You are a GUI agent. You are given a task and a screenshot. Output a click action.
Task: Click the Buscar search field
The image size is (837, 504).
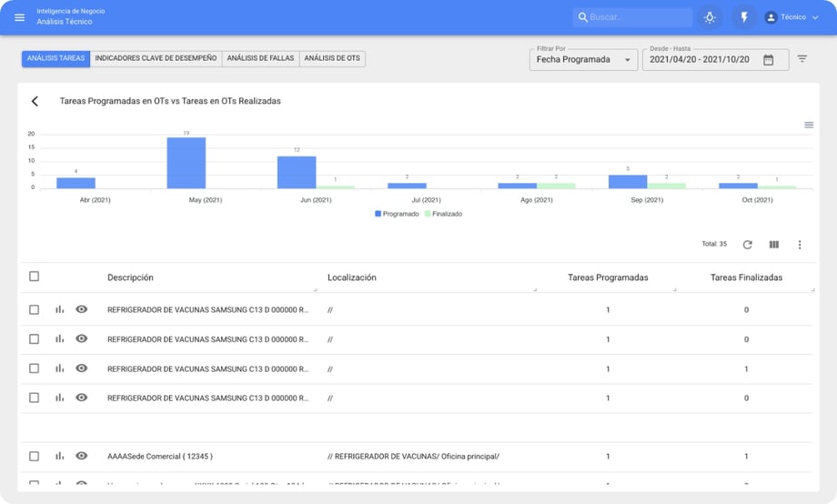tap(632, 17)
